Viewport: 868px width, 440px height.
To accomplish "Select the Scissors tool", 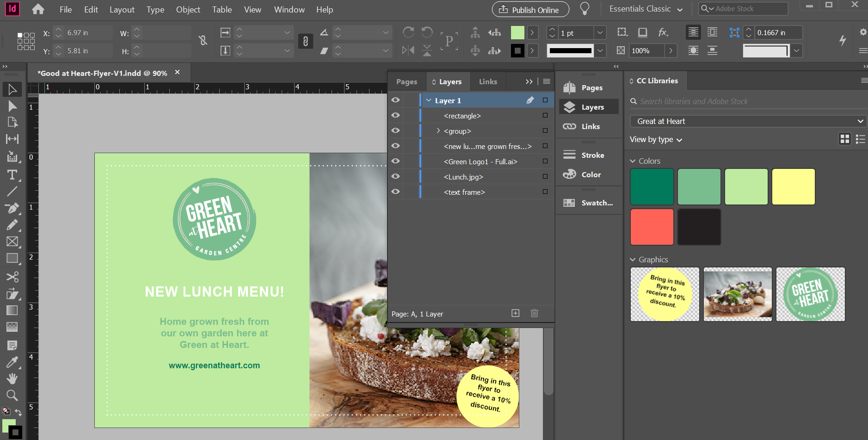I will click(12, 277).
